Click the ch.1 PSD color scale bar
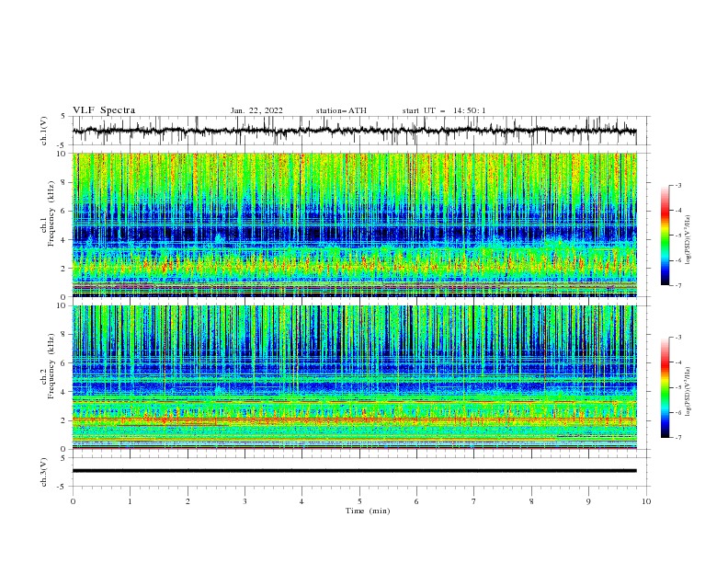728x563 pixels. pyautogui.click(x=665, y=236)
